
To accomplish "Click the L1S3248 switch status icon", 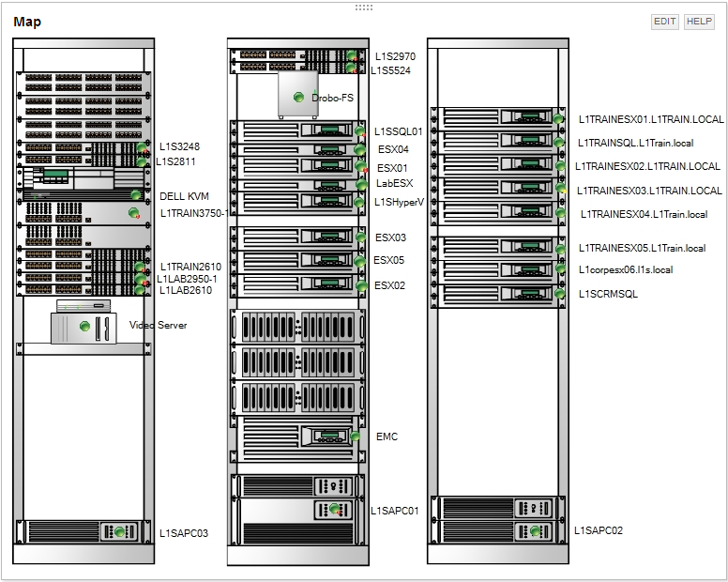I will pos(142,148).
